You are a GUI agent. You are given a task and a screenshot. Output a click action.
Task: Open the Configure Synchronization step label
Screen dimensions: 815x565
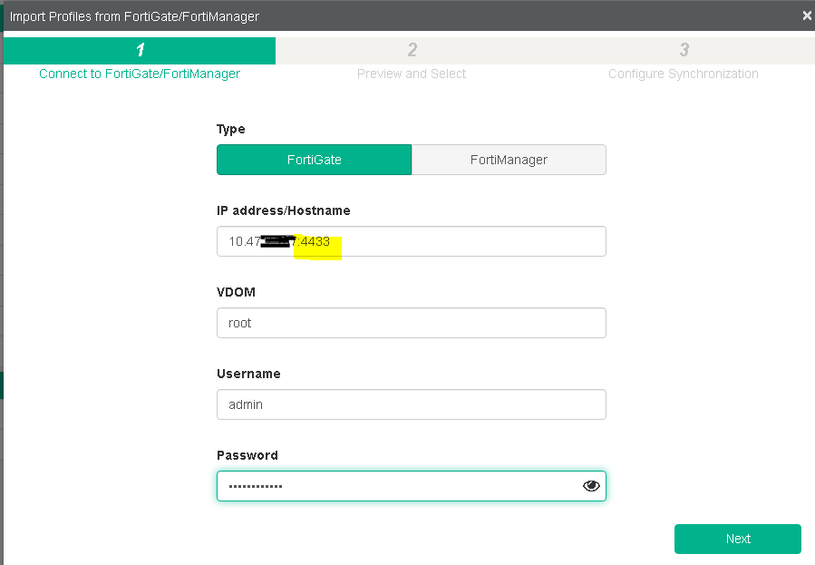[x=684, y=74]
